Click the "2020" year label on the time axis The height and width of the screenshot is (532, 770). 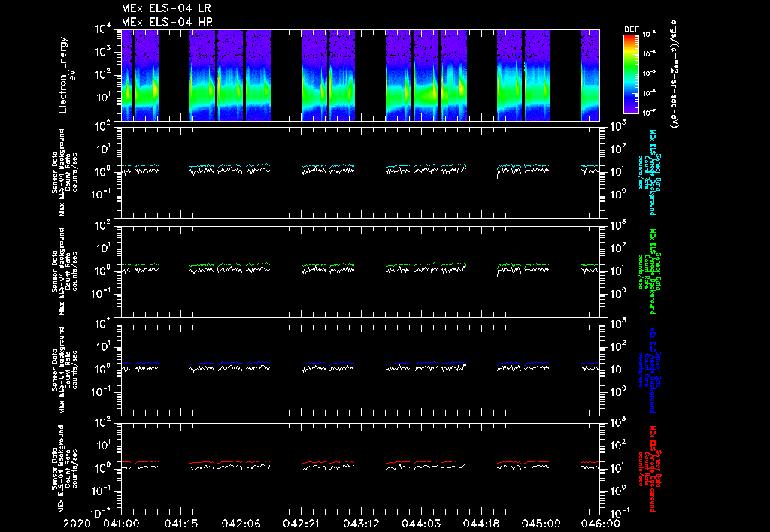pos(77,524)
